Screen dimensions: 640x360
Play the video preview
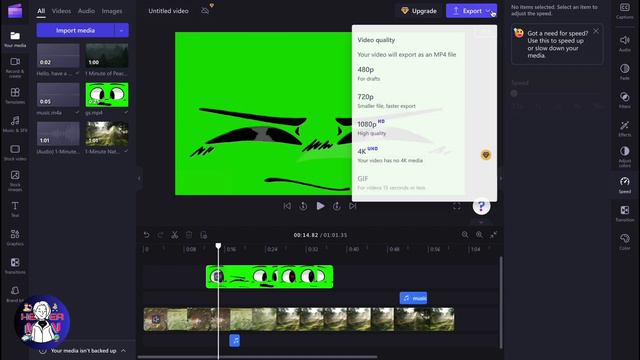coord(320,206)
